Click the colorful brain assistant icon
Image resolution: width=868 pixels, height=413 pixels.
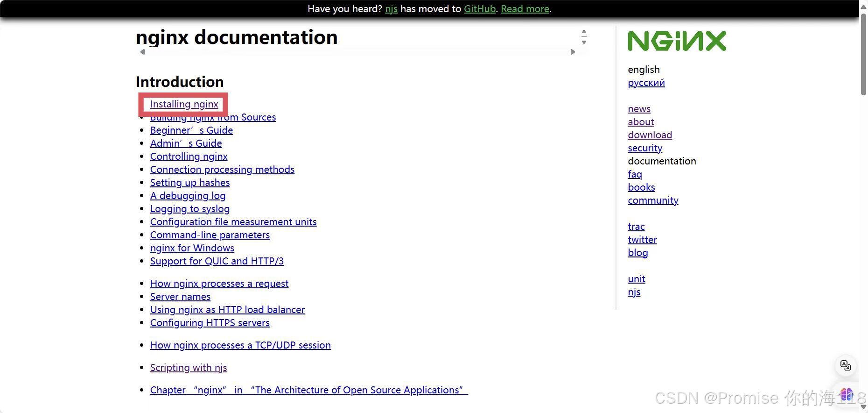click(x=847, y=394)
